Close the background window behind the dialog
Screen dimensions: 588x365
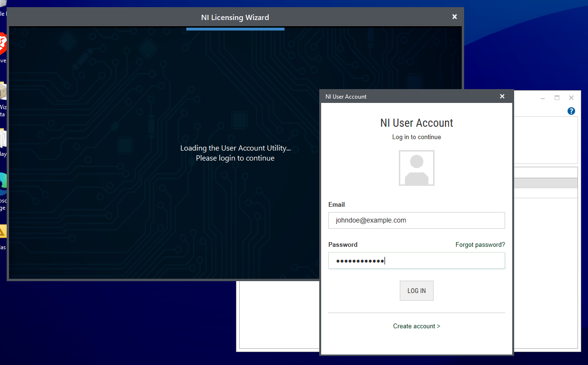571,98
